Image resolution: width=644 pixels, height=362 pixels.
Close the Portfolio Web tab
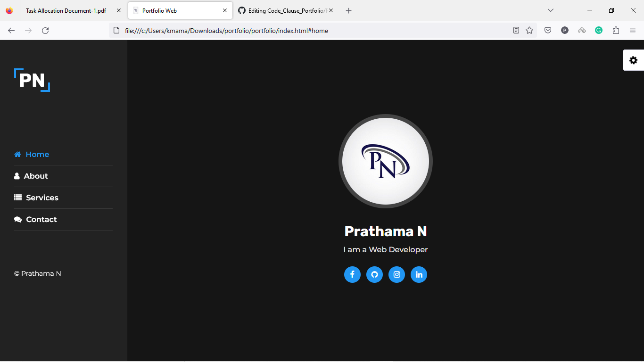click(x=225, y=10)
